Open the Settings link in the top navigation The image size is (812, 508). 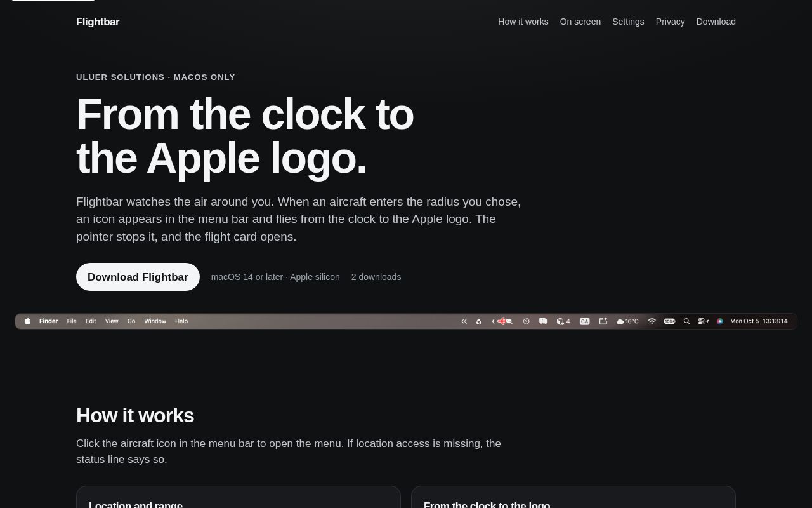[628, 22]
